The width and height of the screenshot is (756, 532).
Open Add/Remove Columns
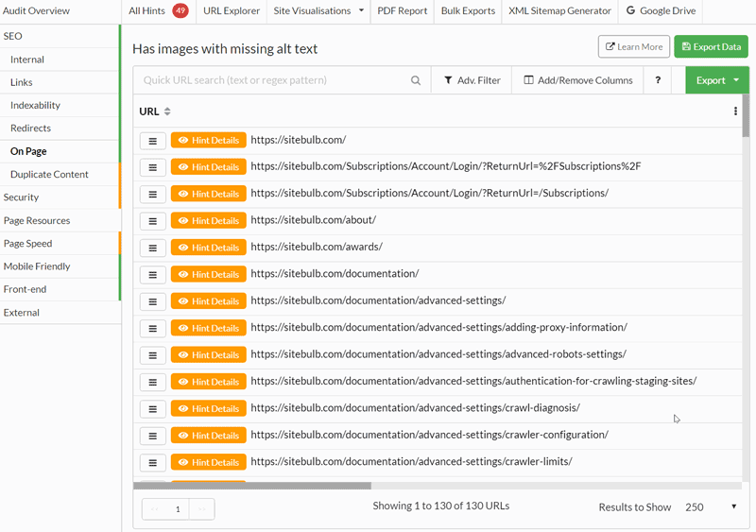577,80
